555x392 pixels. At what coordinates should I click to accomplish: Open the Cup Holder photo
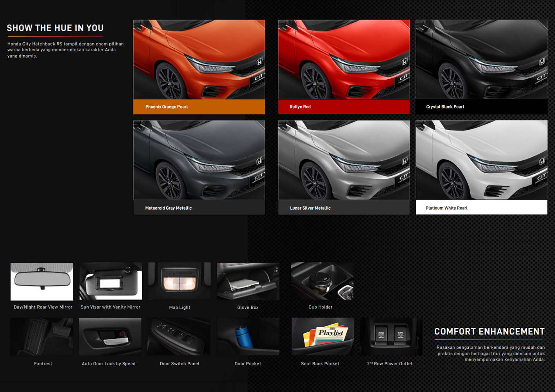(x=322, y=281)
